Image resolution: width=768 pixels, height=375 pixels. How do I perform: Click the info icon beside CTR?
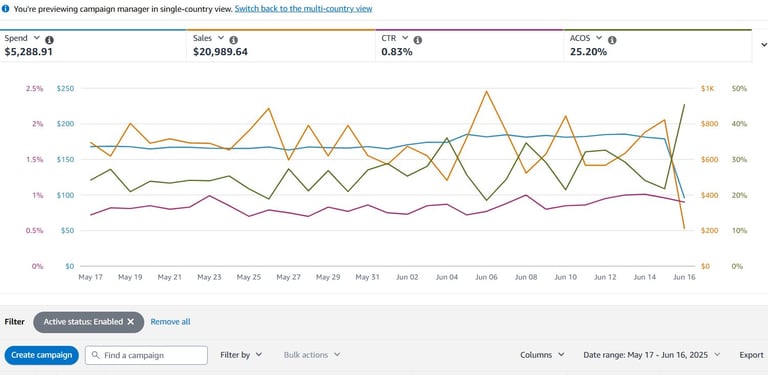tap(417, 40)
